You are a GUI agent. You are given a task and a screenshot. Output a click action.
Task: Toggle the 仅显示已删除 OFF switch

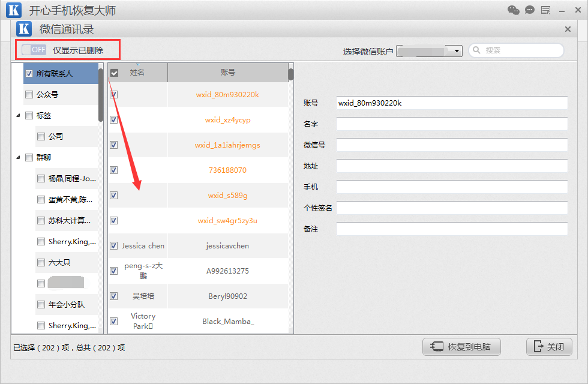[x=34, y=49]
